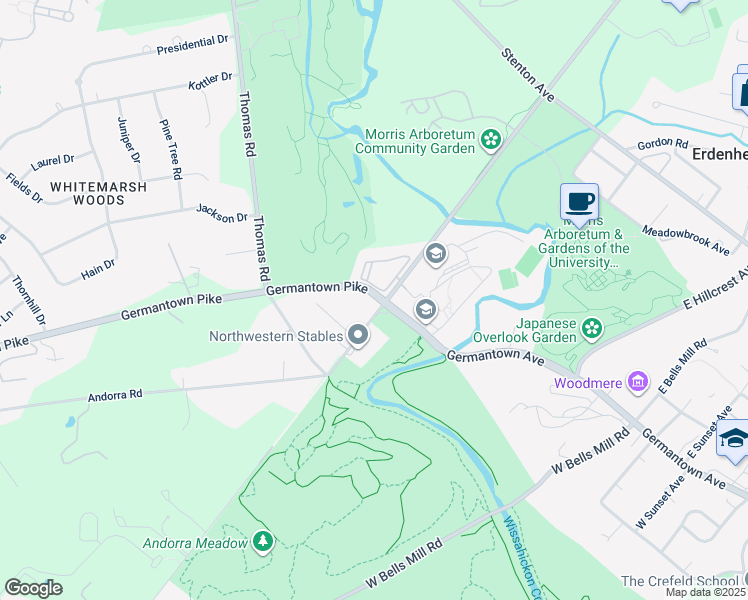Open the upper graduation cap school marker
The height and width of the screenshot is (600, 748).
tap(436, 254)
